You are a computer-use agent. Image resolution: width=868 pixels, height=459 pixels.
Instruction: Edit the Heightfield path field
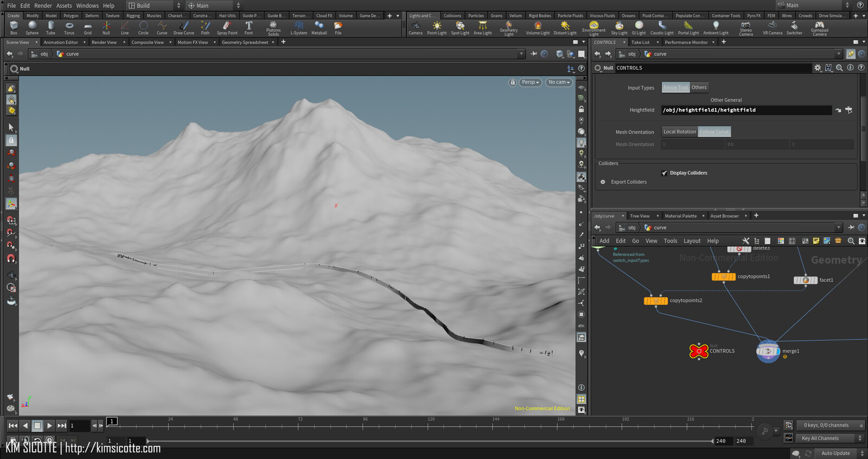[746, 110]
